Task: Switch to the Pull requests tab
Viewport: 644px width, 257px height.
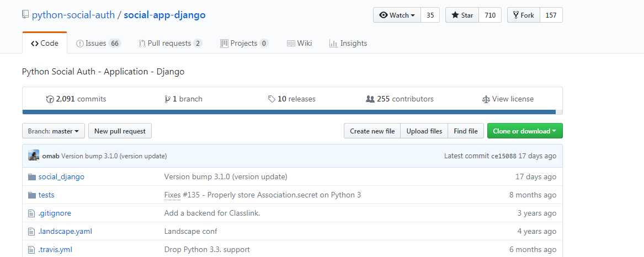Action: (x=171, y=43)
